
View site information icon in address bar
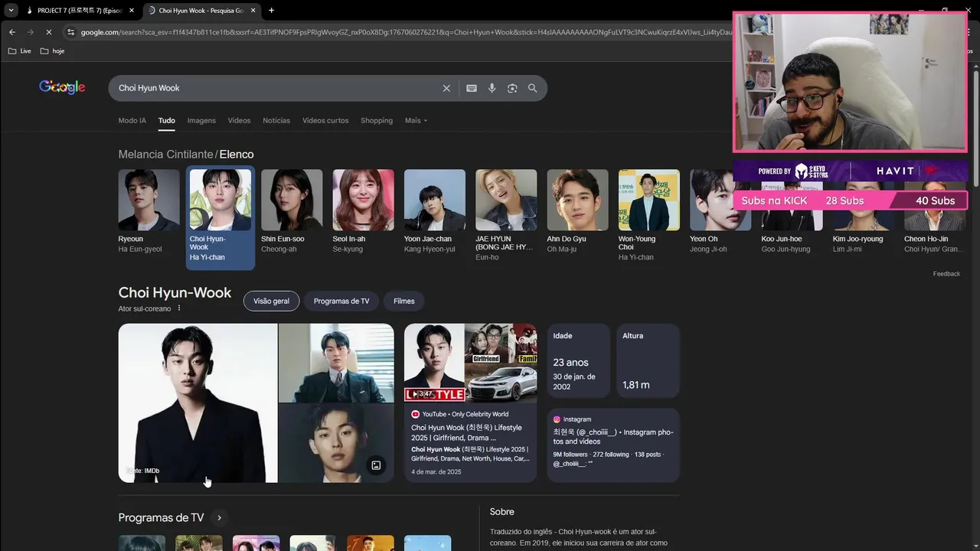pyautogui.click(x=71, y=32)
